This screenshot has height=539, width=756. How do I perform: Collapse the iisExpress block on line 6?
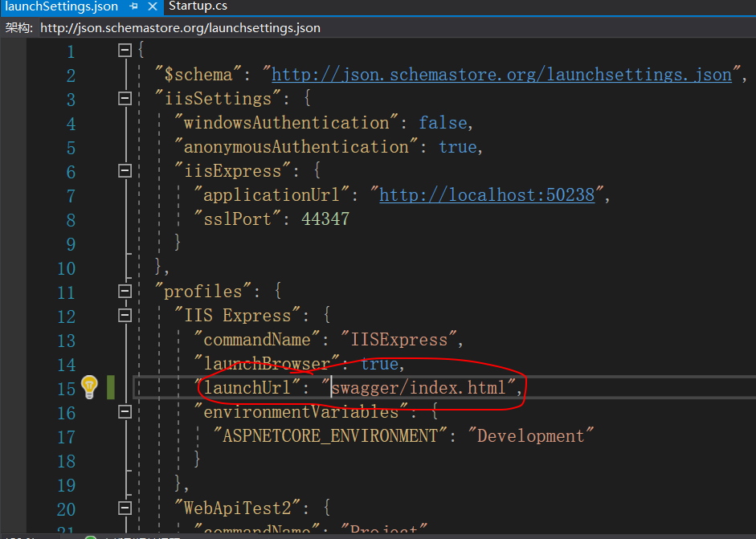pyautogui.click(x=125, y=170)
